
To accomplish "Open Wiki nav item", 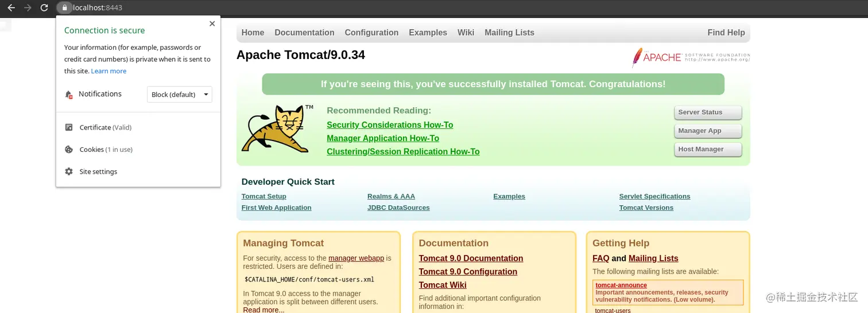I will click(466, 33).
